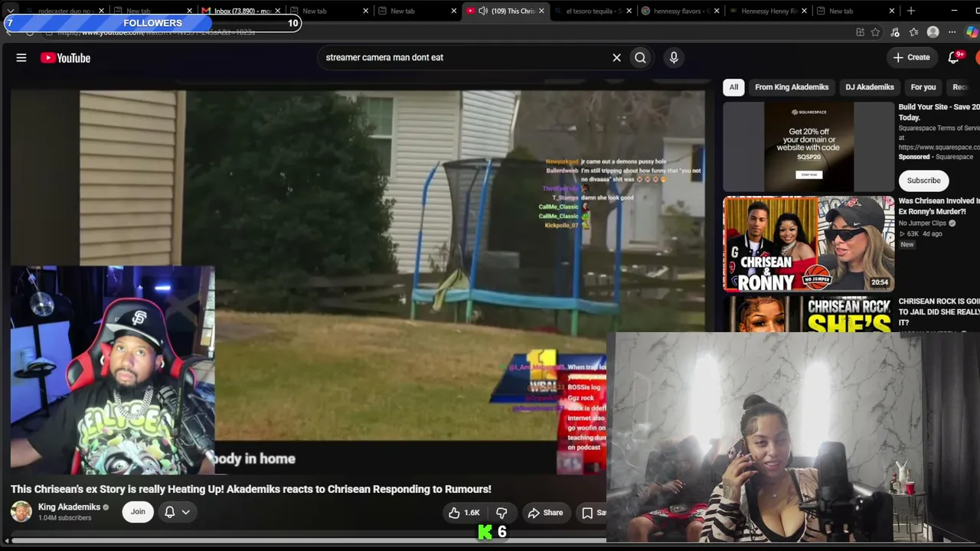Start voice search with the microphone

click(674, 57)
